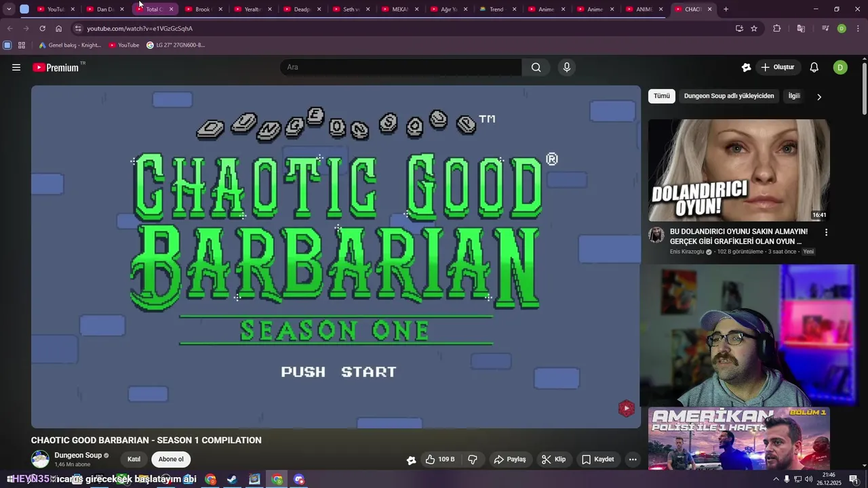
Task: Subscribe with Abone ol button
Action: coord(171,460)
